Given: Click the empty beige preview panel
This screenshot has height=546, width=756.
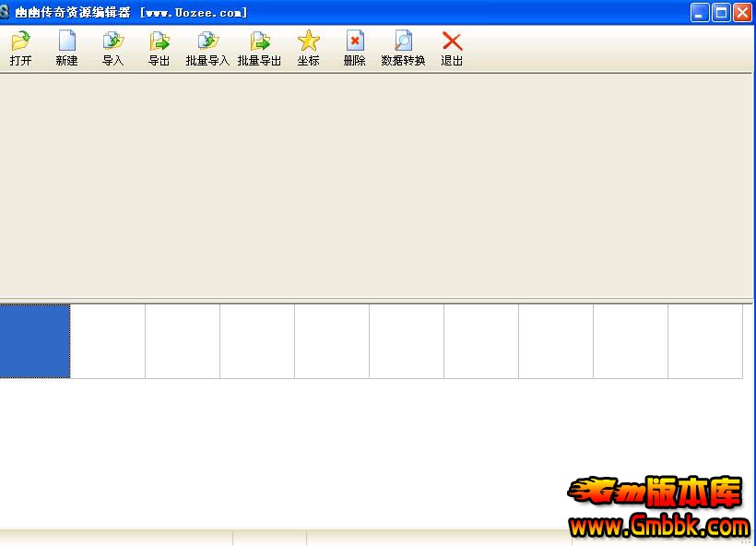Looking at the screenshot, I should tap(376, 184).
